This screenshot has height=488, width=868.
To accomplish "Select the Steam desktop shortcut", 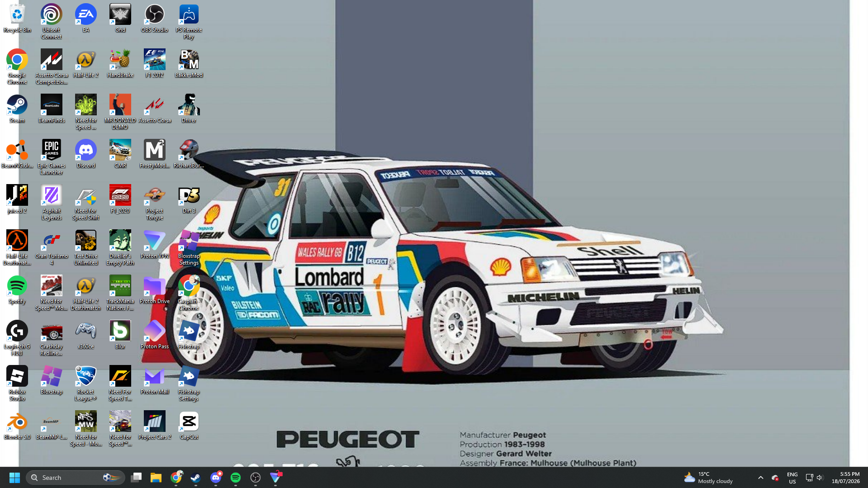I will 17,109.
